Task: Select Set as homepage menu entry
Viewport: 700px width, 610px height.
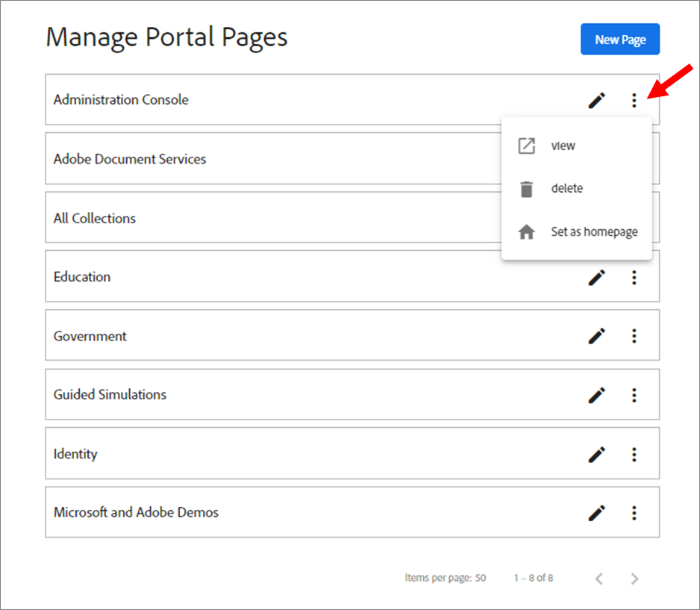Action: point(576,231)
